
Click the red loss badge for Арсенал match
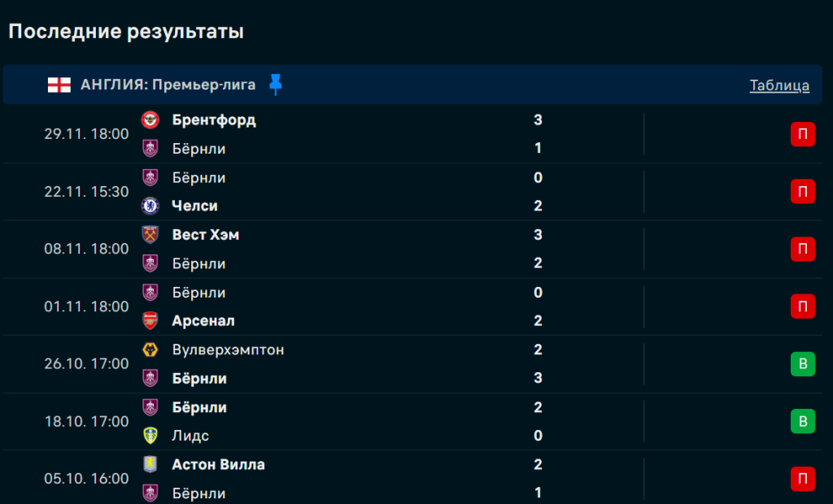(x=802, y=306)
